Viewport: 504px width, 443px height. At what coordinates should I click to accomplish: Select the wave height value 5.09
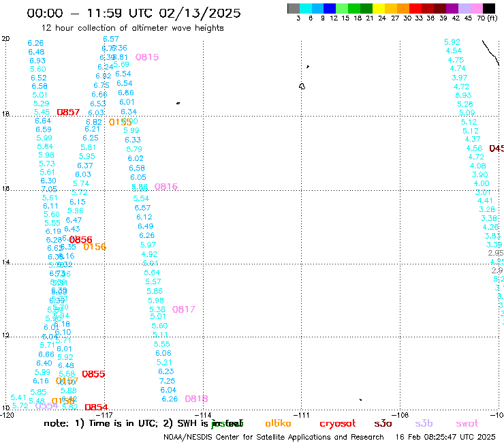click(467, 112)
